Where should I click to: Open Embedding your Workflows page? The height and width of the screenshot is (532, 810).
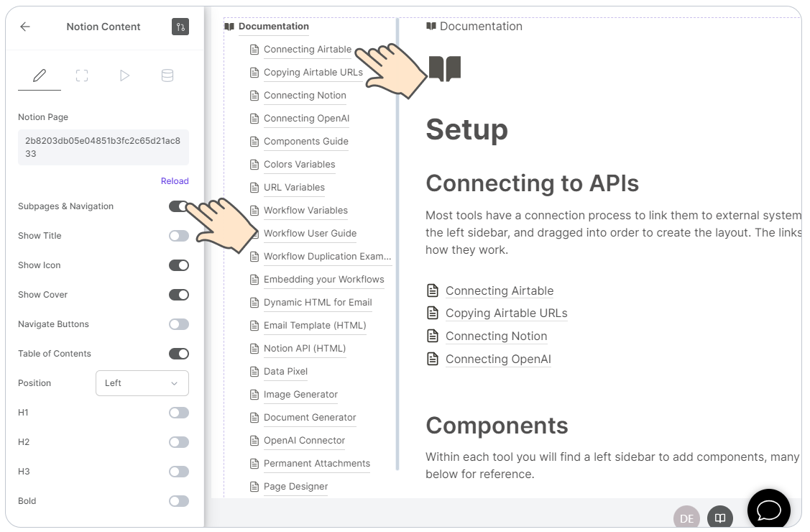[x=324, y=280]
